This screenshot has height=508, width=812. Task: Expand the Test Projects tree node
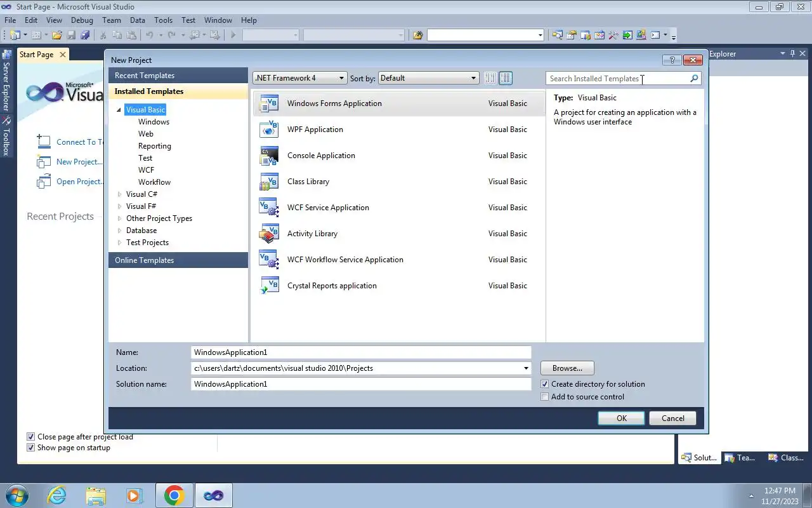pos(119,243)
